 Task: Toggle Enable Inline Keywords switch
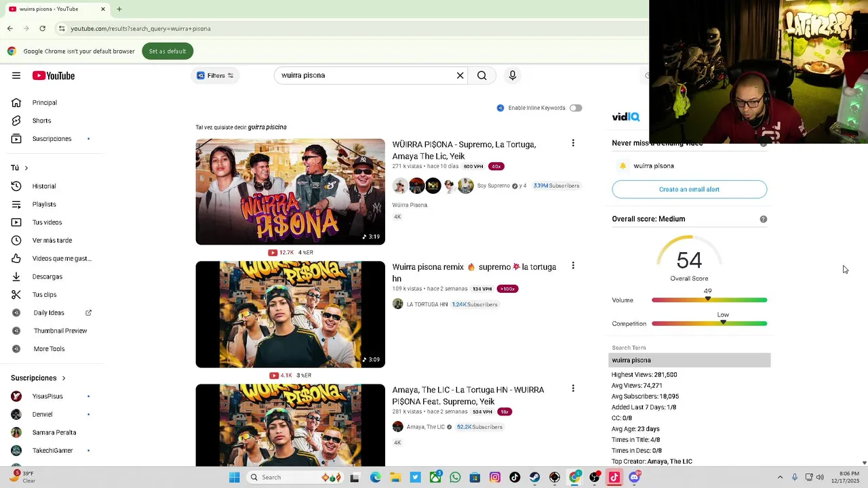[x=576, y=108]
